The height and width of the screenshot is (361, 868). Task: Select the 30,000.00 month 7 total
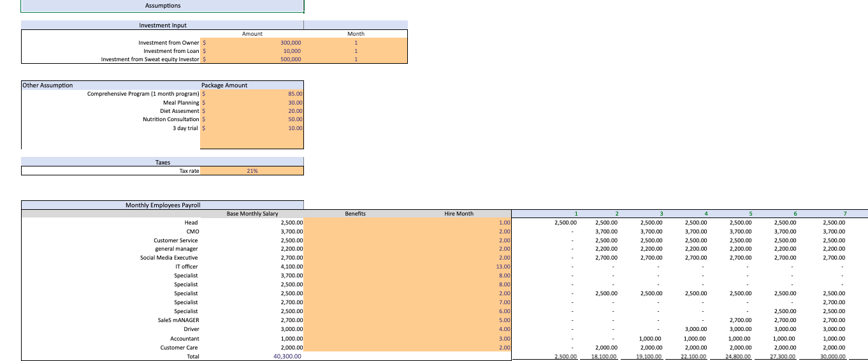[832, 357]
